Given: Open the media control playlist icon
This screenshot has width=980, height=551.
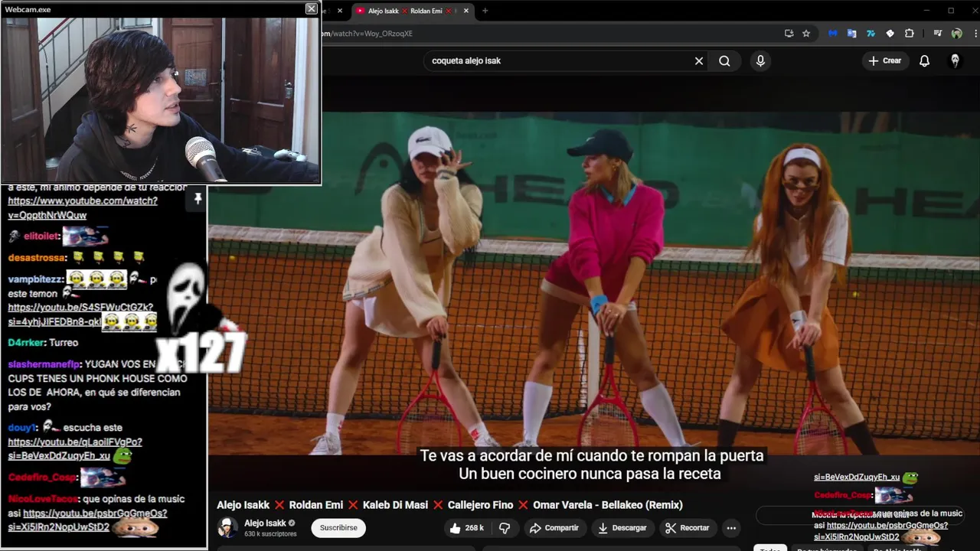Looking at the screenshot, I should [x=937, y=34].
